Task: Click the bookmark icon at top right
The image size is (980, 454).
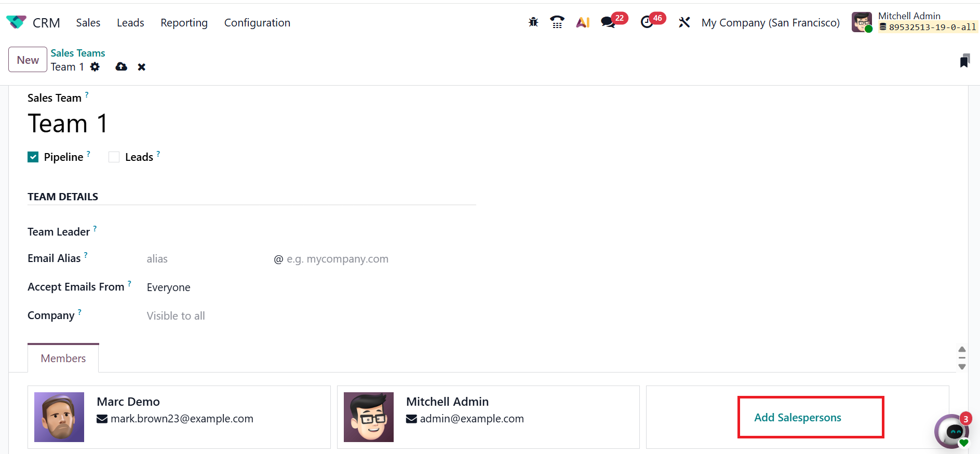Action: pyautogui.click(x=964, y=61)
